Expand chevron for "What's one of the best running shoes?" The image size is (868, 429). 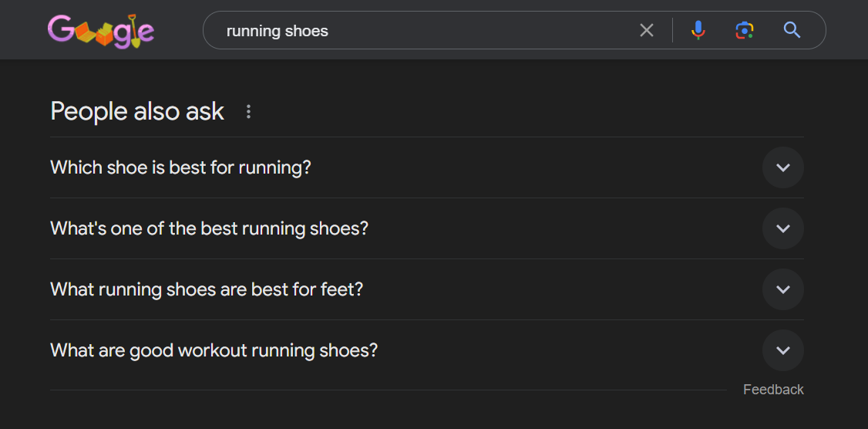[782, 228]
